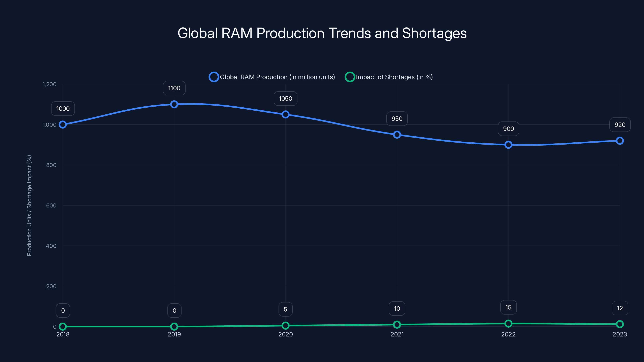Image resolution: width=644 pixels, height=362 pixels.
Task: Click the chart title text
Action: 322,33
